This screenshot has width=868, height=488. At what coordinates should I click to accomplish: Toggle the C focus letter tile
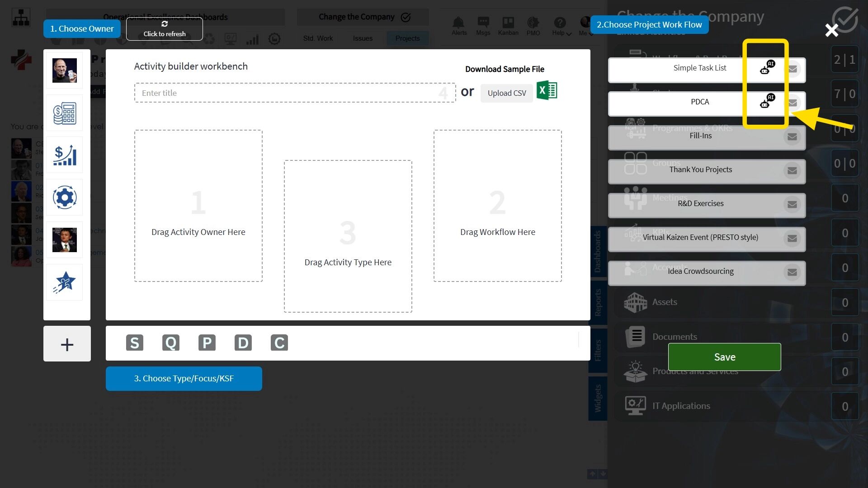pos(279,343)
